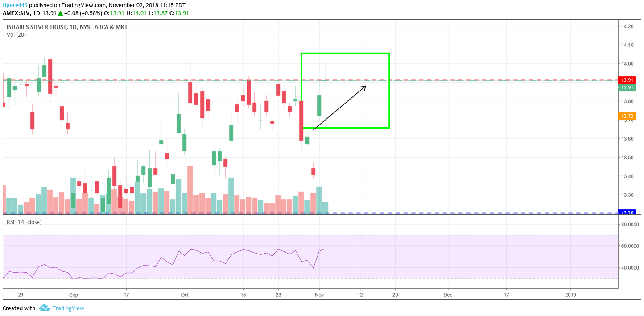Click the 13.30 price axis label
Viewport: 644px width, 316px height.
coord(627,195)
